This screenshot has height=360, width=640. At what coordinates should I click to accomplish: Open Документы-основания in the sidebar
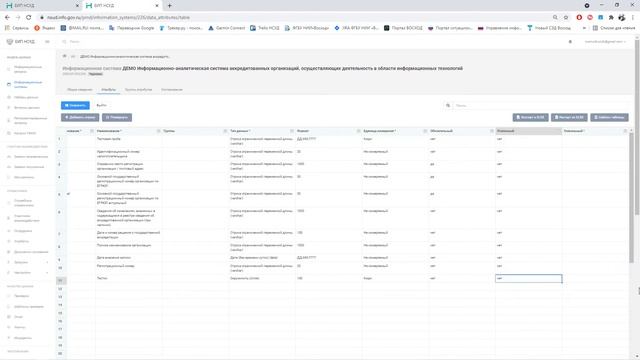click(x=31, y=252)
